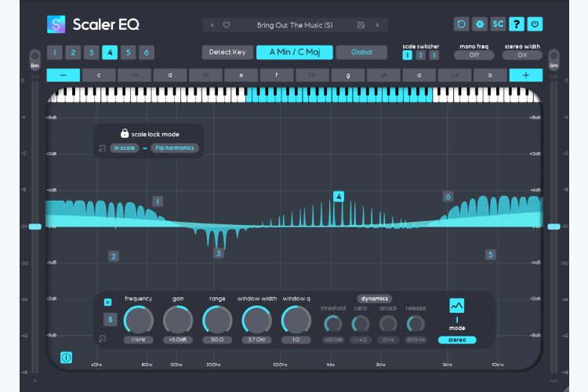
Task: Toggle note g in scale
Action: point(348,75)
